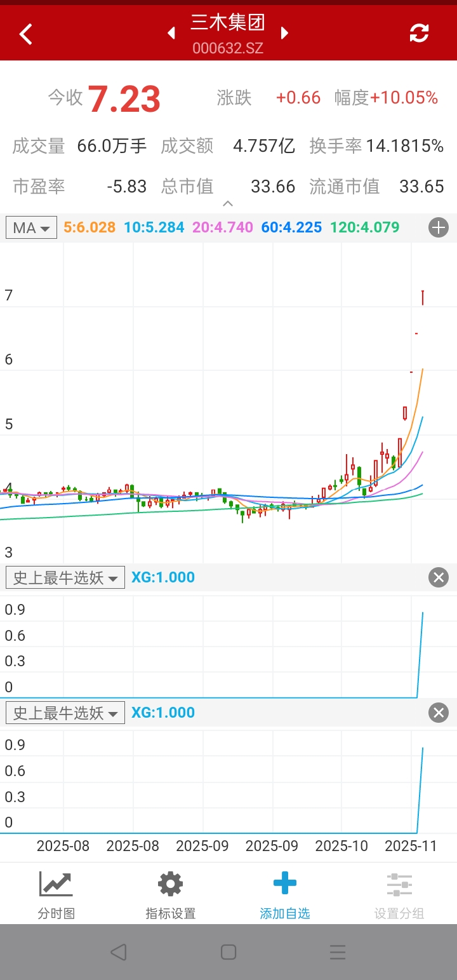Tap the back arrow in header
Image resolution: width=457 pixels, height=980 pixels.
pyautogui.click(x=26, y=34)
